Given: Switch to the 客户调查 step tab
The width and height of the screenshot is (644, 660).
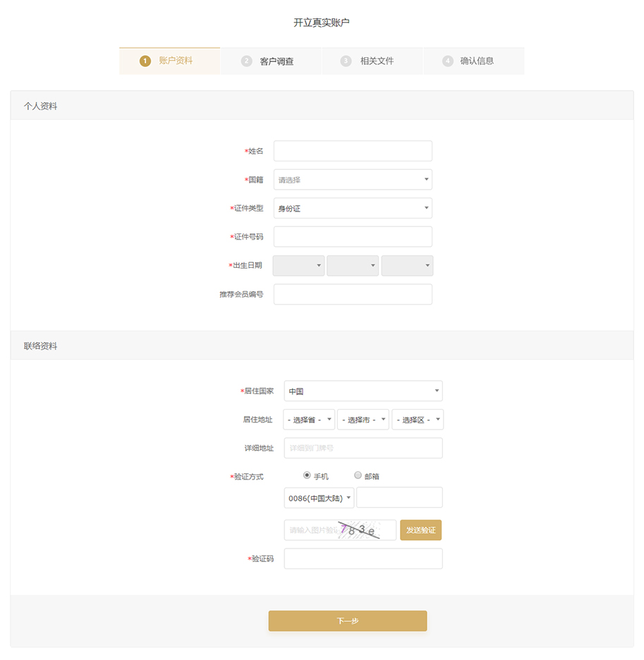Looking at the screenshot, I should (271, 61).
